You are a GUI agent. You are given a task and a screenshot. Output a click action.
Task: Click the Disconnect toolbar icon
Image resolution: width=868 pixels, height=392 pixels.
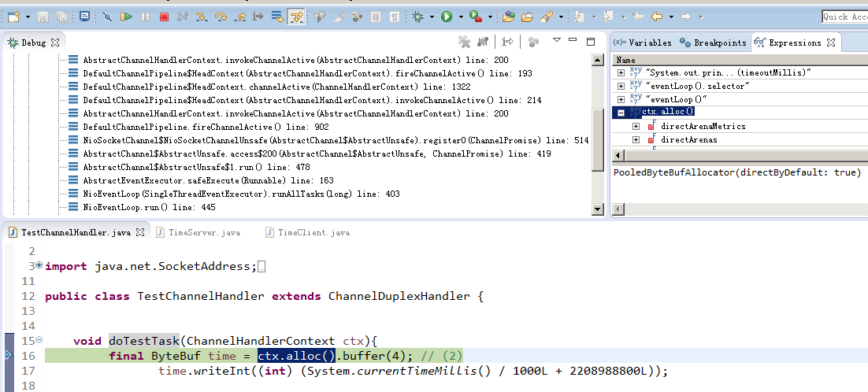click(x=183, y=17)
